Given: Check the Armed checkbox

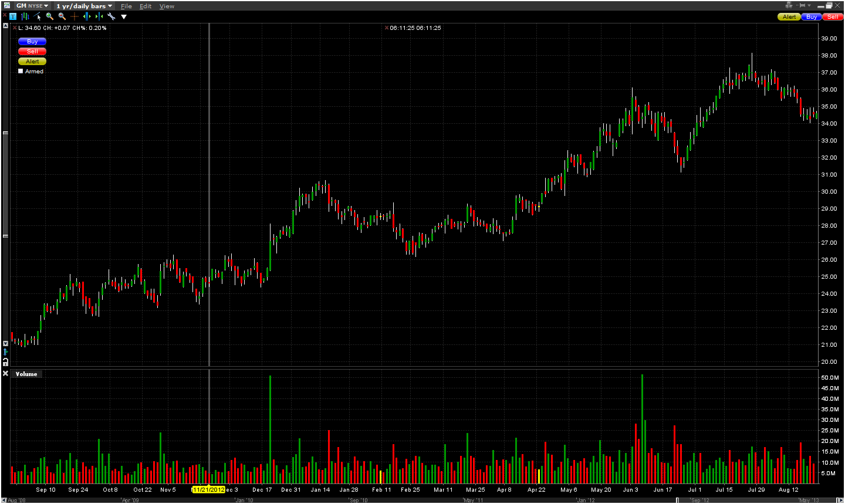Looking at the screenshot, I should click(x=21, y=72).
